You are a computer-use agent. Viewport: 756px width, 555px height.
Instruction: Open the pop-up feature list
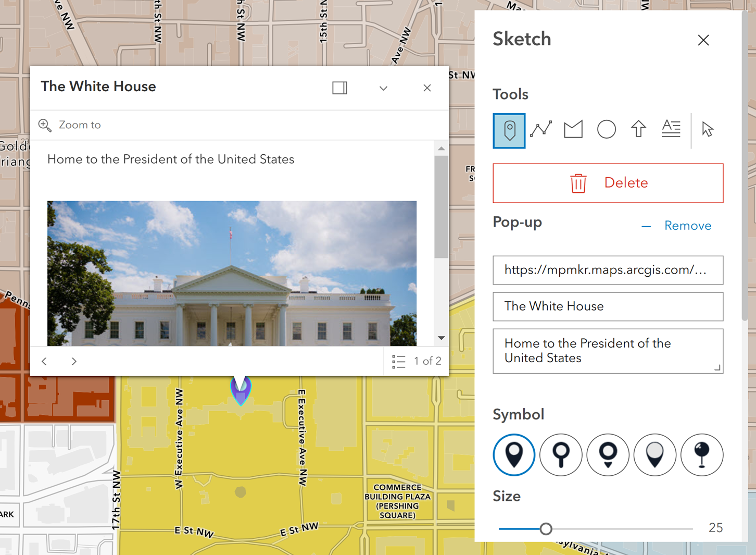398,361
